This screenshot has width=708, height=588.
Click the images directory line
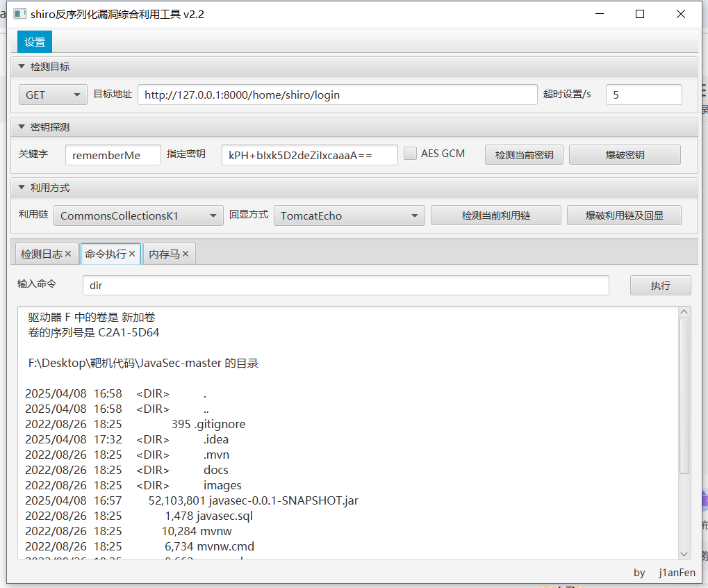[133, 486]
